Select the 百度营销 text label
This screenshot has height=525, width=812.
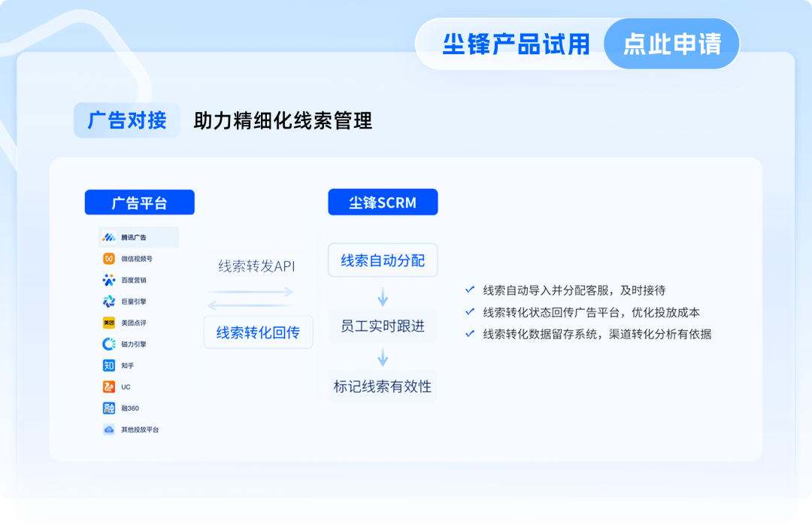[x=134, y=280]
